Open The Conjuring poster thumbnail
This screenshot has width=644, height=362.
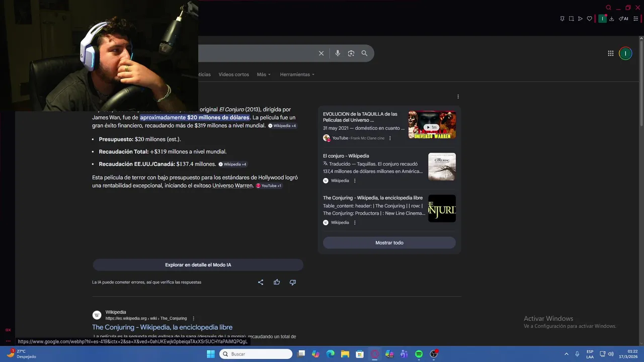pos(442,166)
